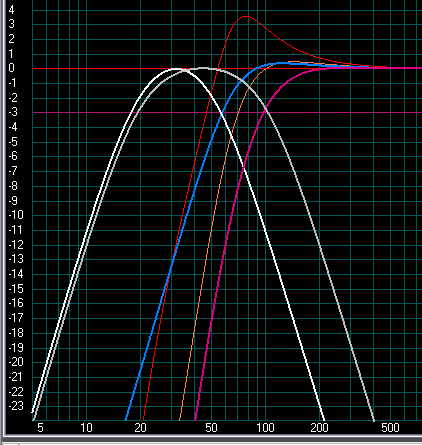Click the 2 label on the vertical axis
This screenshot has width=422, height=445.
(x=12, y=39)
